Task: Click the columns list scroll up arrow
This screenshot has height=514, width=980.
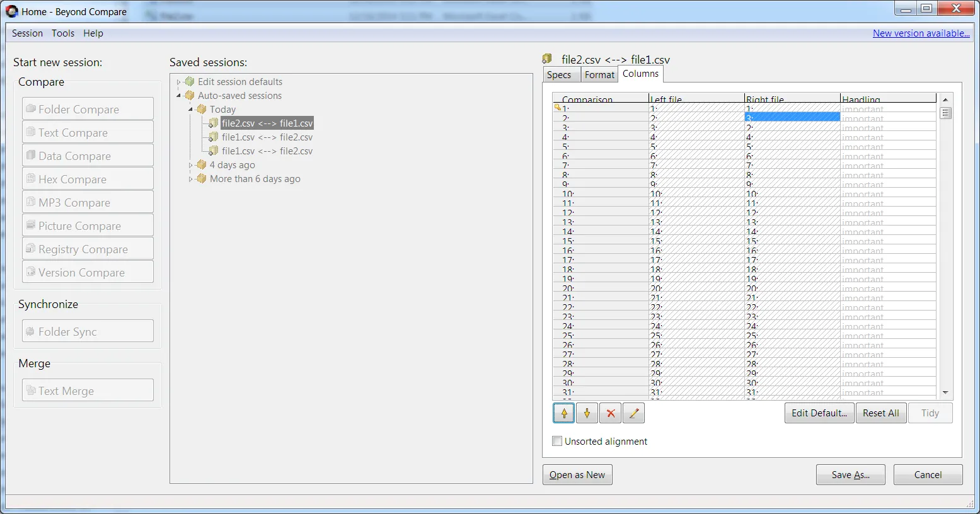Action: click(x=945, y=100)
